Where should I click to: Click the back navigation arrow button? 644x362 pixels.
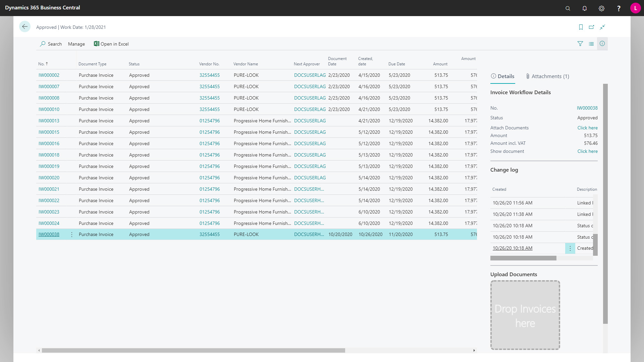click(x=25, y=27)
